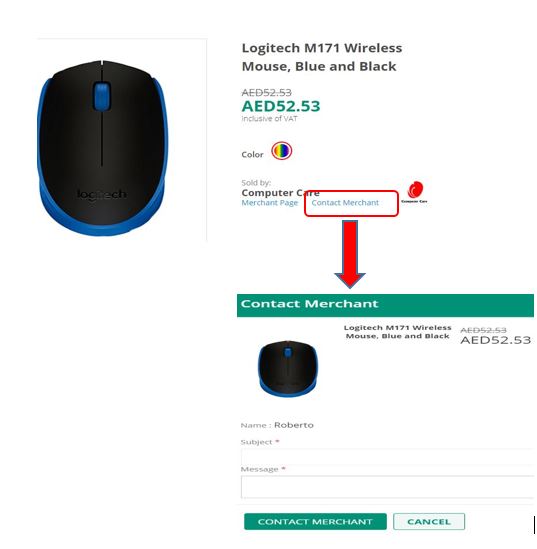
Task: Submit with the green CONTACT MERCHANT button
Action: 315,522
